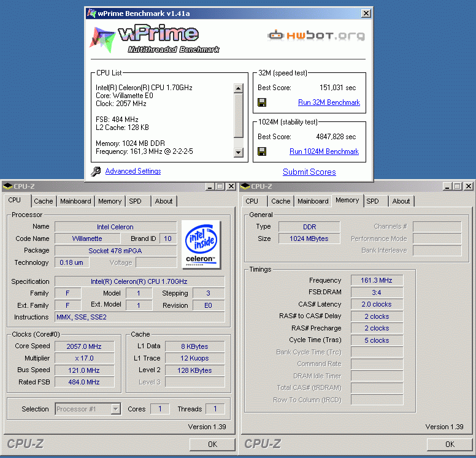The width and height of the screenshot is (476, 458).
Task: Open Mainboard tab in right CPU-Z window
Action: tap(313, 201)
